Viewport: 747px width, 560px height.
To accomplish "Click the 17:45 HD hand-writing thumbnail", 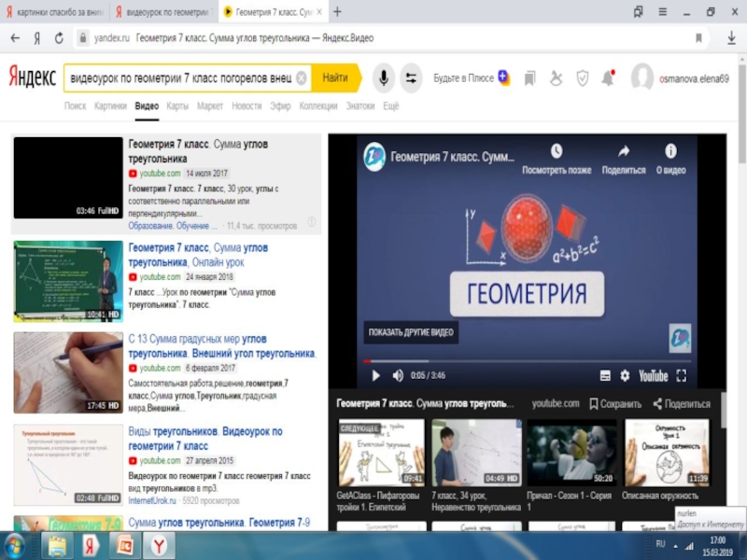I will click(68, 372).
